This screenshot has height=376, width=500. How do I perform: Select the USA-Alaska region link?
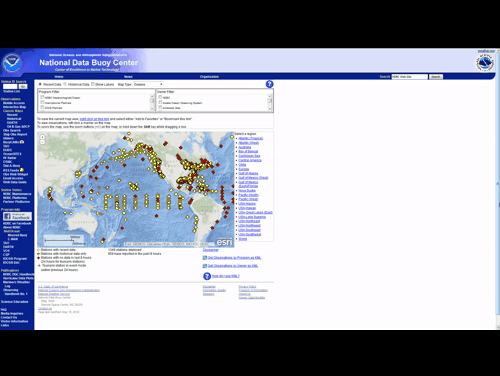tap(247, 203)
